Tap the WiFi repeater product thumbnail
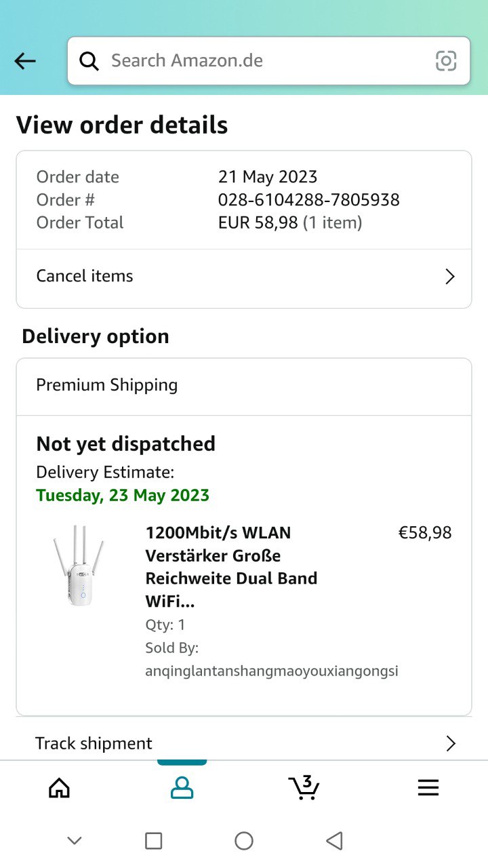 [79, 566]
